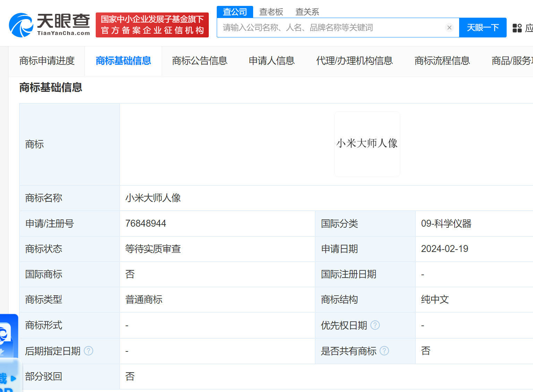Click the 国际分类 label cell
Viewport: 533px width, 392px height.
click(365, 224)
